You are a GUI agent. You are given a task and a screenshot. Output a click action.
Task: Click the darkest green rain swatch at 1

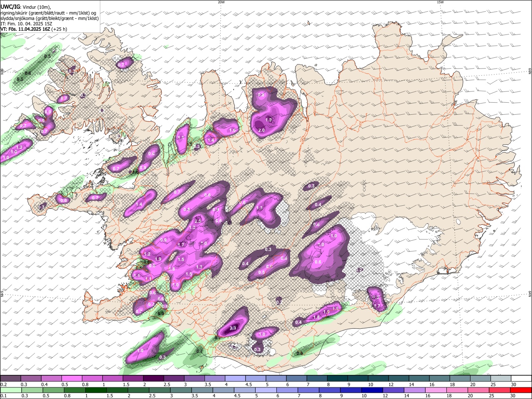click(x=96, y=390)
